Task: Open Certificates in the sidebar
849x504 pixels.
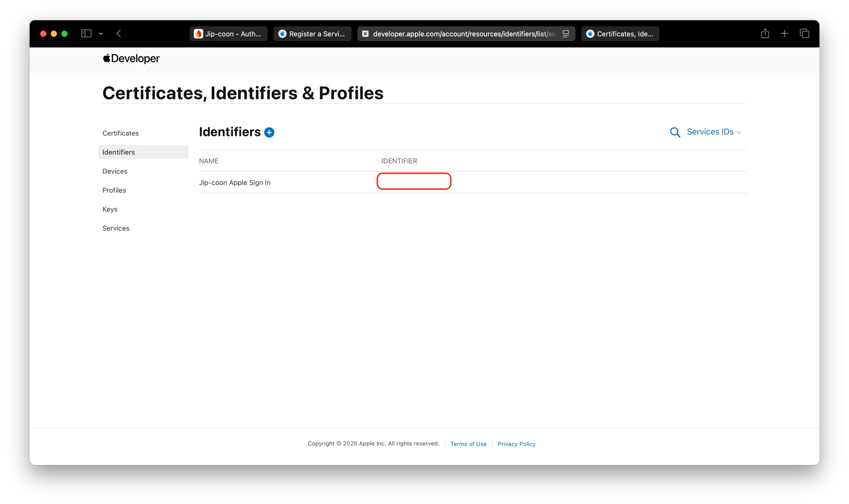Action: pos(121,133)
